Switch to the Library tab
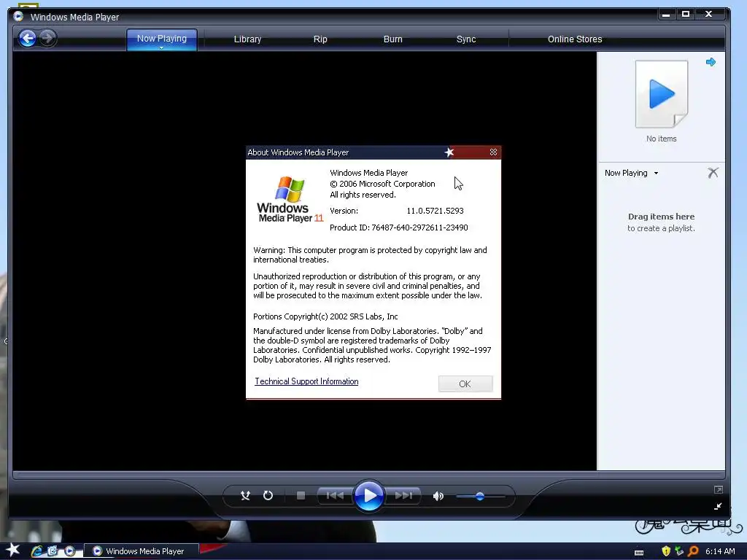 coord(247,39)
